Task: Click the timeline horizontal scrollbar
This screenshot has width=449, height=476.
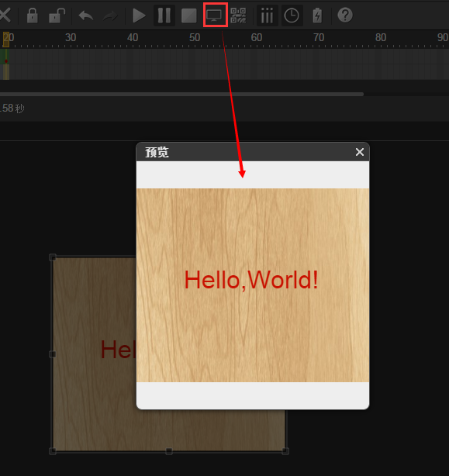Action: click(x=181, y=94)
